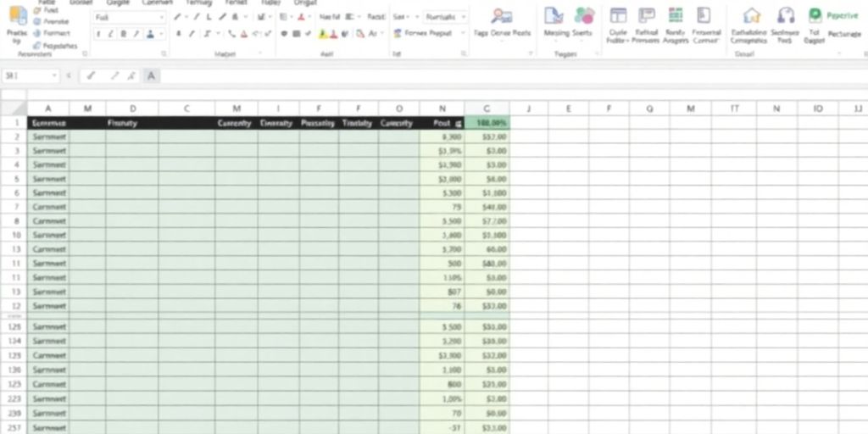The height and width of the screenshot is (434, 868).
Task: Click the large blue document-with-pencil ribbon icon
Action: click(x=554, y=15)
